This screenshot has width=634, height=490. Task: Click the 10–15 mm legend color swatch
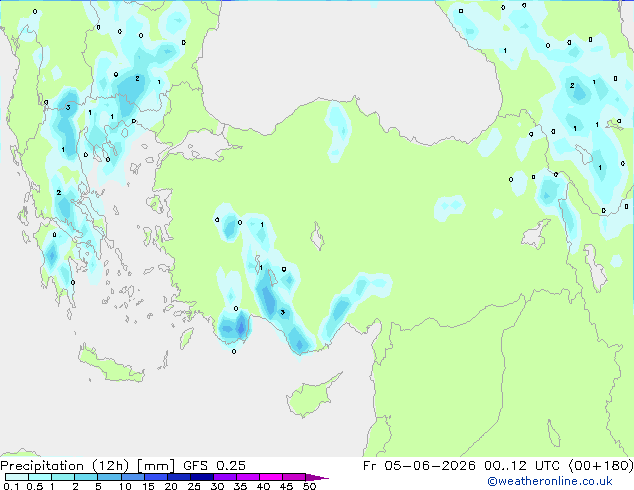[x=132, y=477]
